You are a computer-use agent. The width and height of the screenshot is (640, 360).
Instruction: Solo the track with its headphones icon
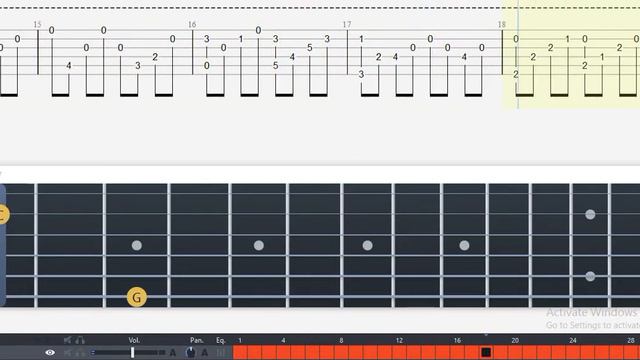80,352
